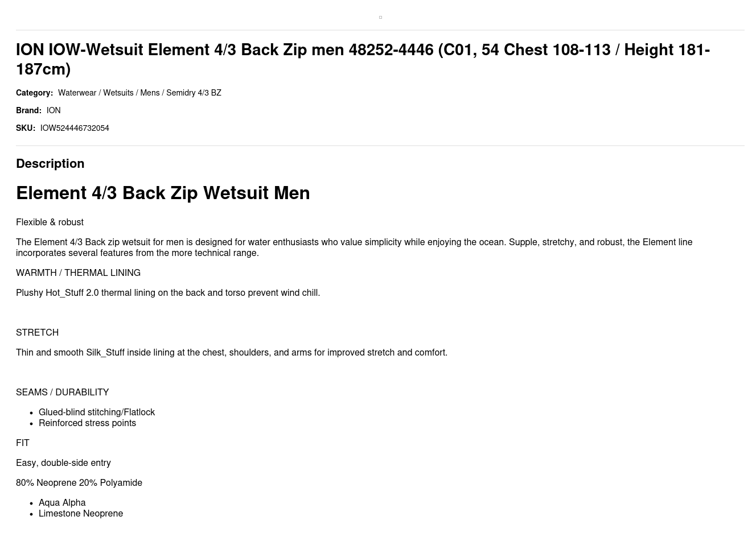Click the small placeholder image at top
This screenshot has height=545, width=756.
tap(380, 18)
